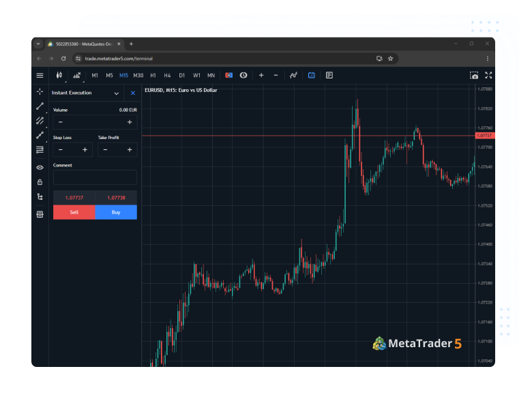Increase Take Profit with plus button
The height and width of the screenshot is (399, 532).
click(130, 149)
